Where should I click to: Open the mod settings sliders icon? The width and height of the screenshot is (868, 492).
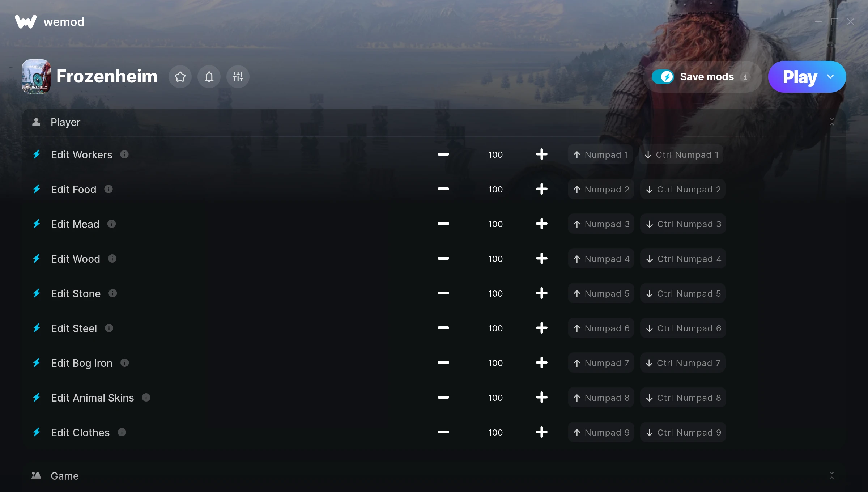(x=238, y=77)
